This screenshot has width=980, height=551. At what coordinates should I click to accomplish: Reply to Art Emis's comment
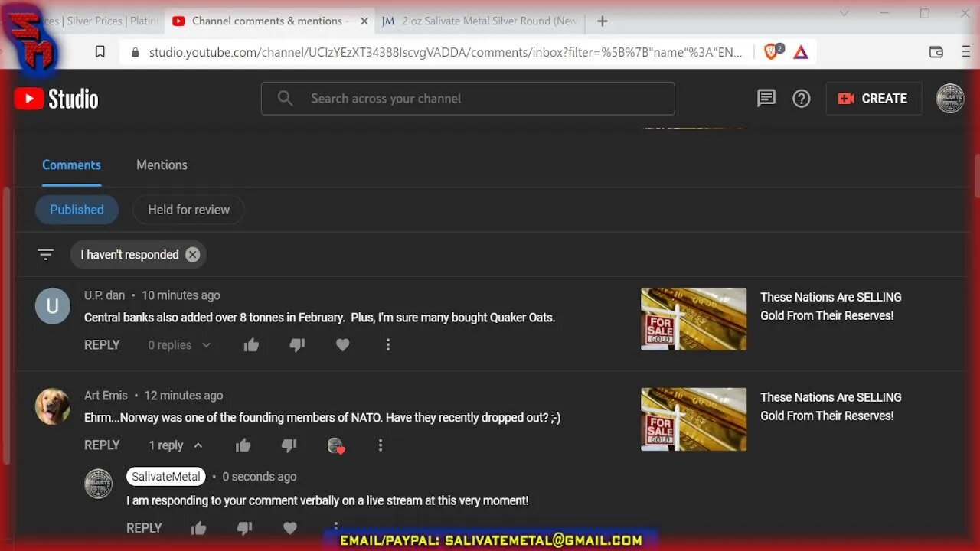pos(102,445)
